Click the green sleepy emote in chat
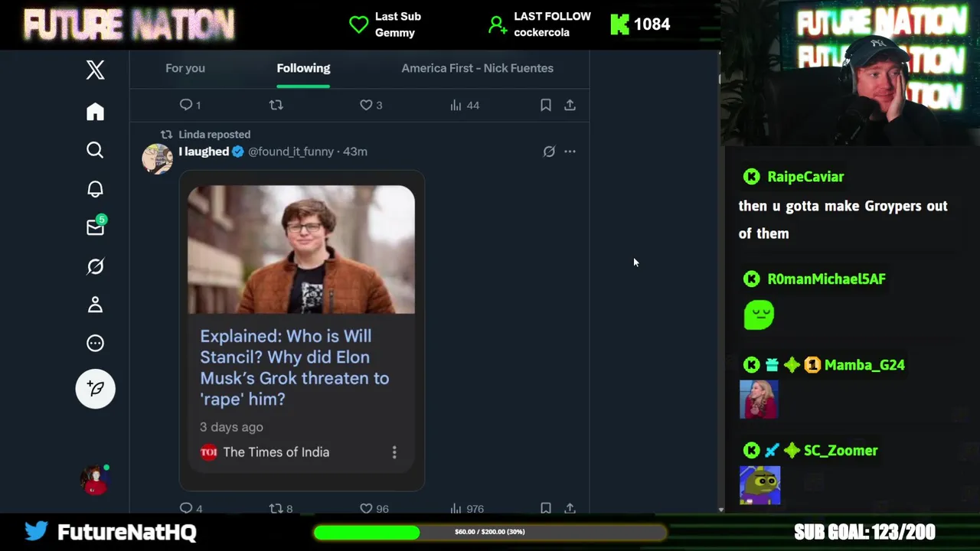This screenshot has height=551, width=980. click(759, 315)
